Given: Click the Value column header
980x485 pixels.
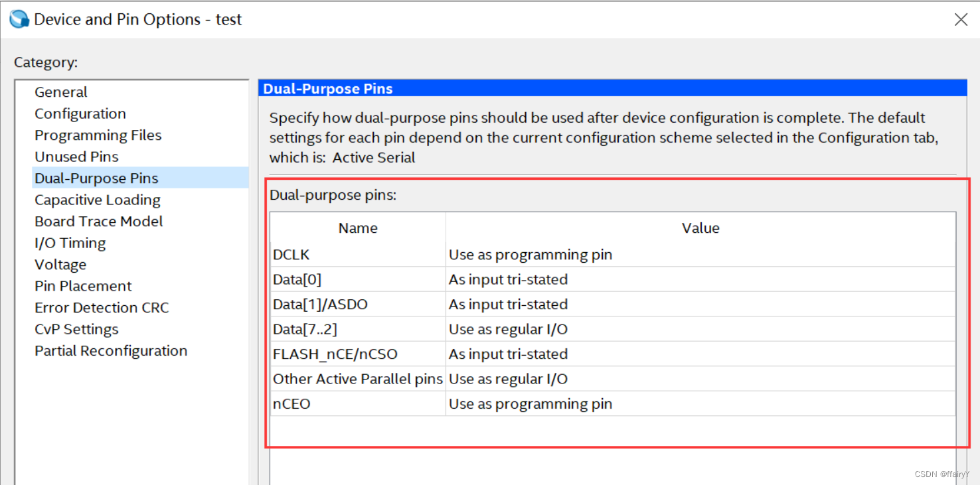Looking at the screenshot, I should pos(700,228).
